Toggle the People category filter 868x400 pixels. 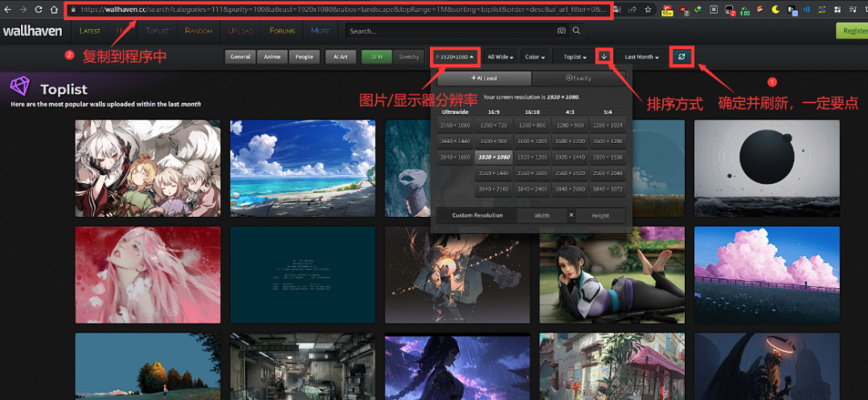pos(304,57)
